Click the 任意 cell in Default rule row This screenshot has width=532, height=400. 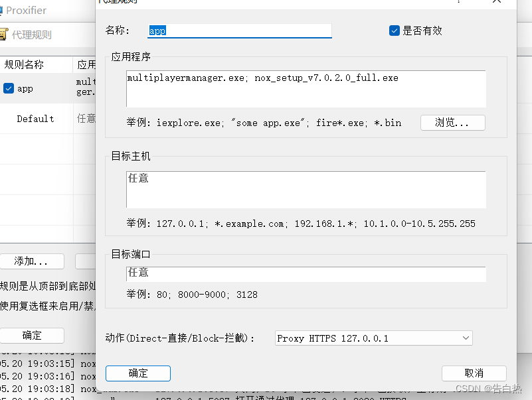pyautogui.click(x=86, y=119)
